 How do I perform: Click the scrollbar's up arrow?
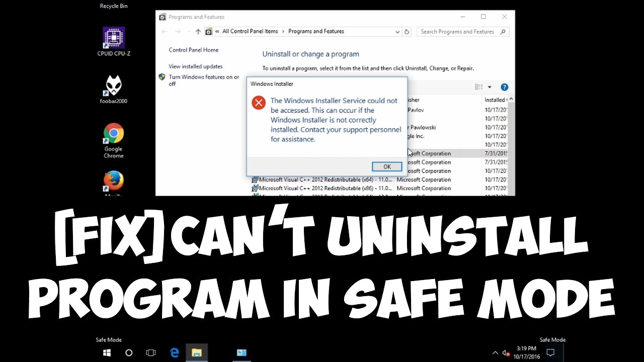coord(511,100)
